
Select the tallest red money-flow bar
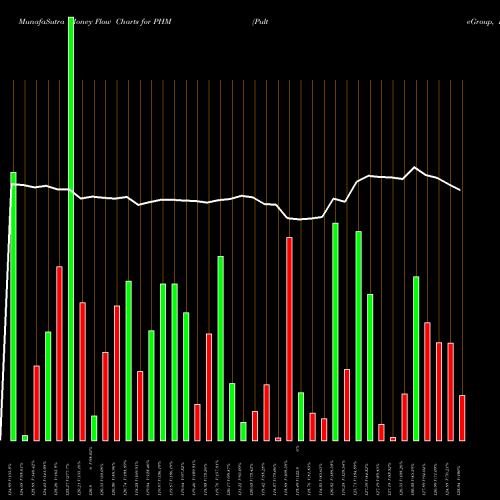pyautogui.click(x=289, y=339)
